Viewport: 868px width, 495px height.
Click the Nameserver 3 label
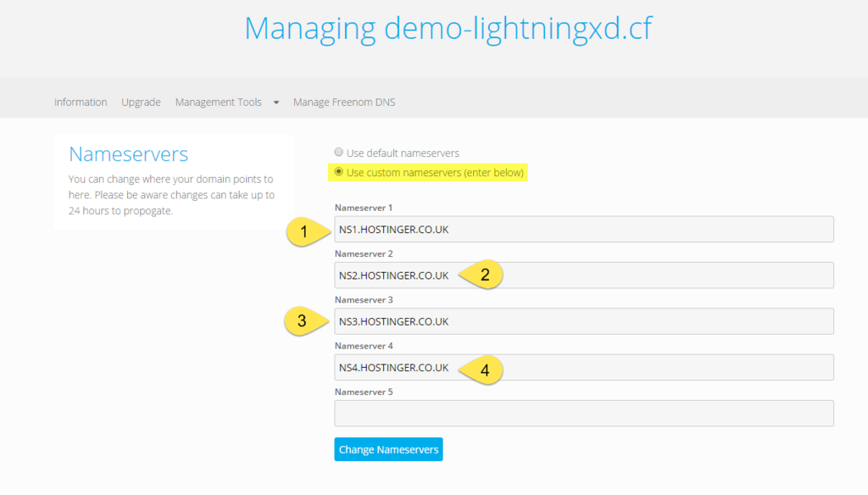[x=364, y=299]
